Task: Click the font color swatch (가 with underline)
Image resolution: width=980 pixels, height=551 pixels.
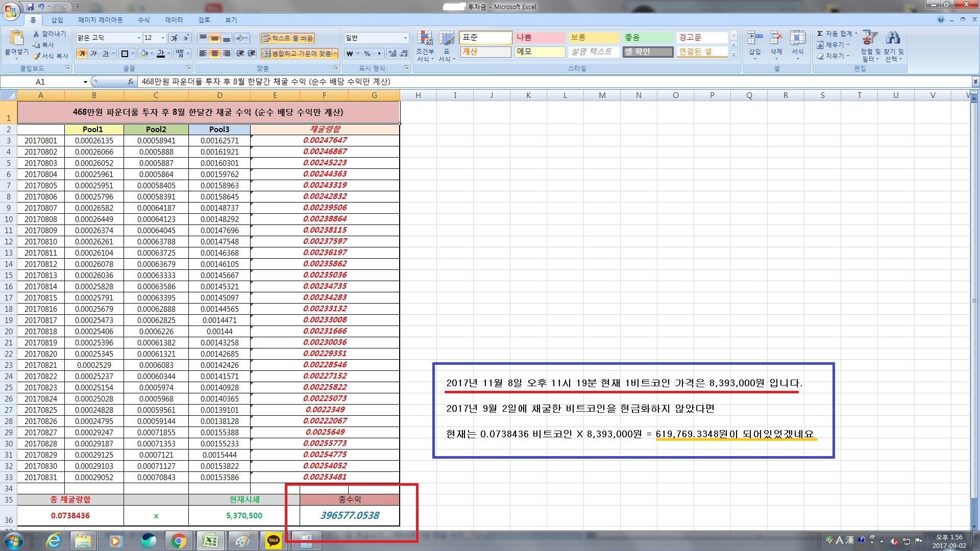Action: 160,54
